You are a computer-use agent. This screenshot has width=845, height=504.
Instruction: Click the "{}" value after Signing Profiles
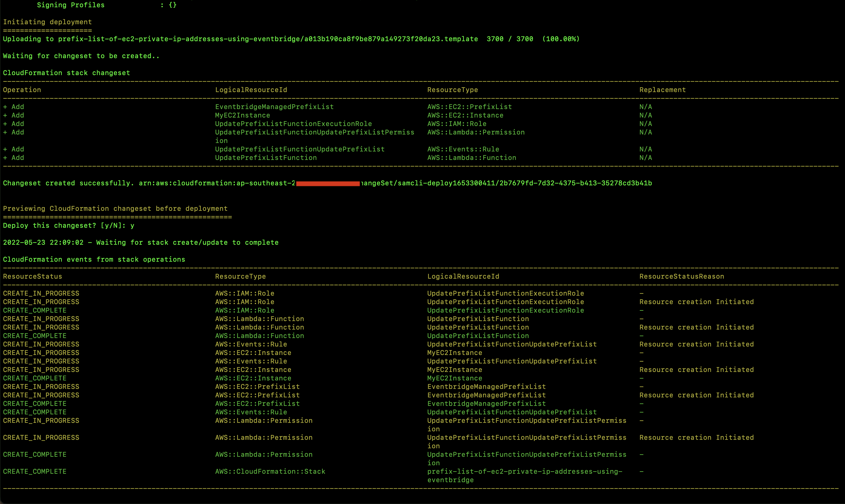[x=172, y=5]
